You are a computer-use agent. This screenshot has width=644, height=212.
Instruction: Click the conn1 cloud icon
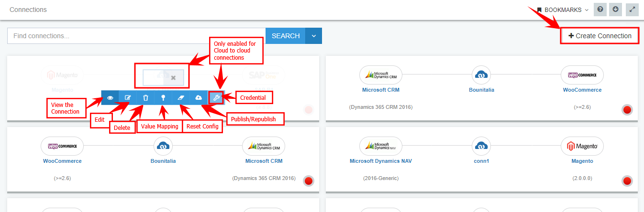click(481, 146)
